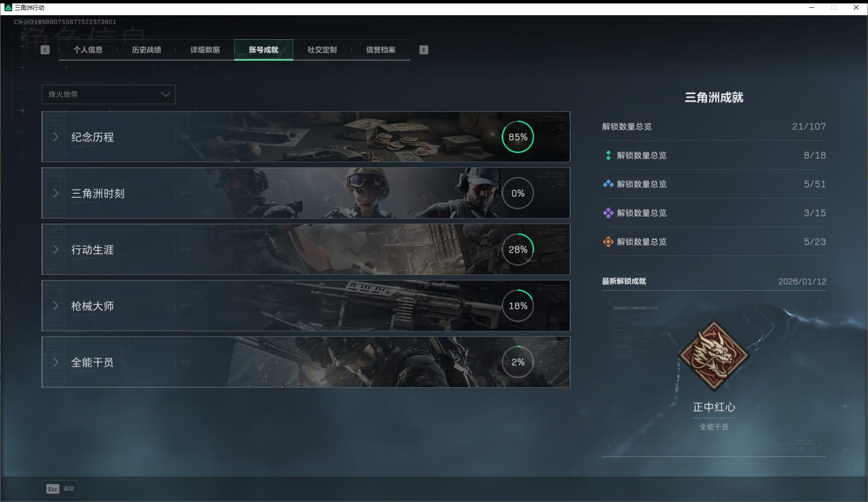Switch to the 个人信息 tab

88,50
